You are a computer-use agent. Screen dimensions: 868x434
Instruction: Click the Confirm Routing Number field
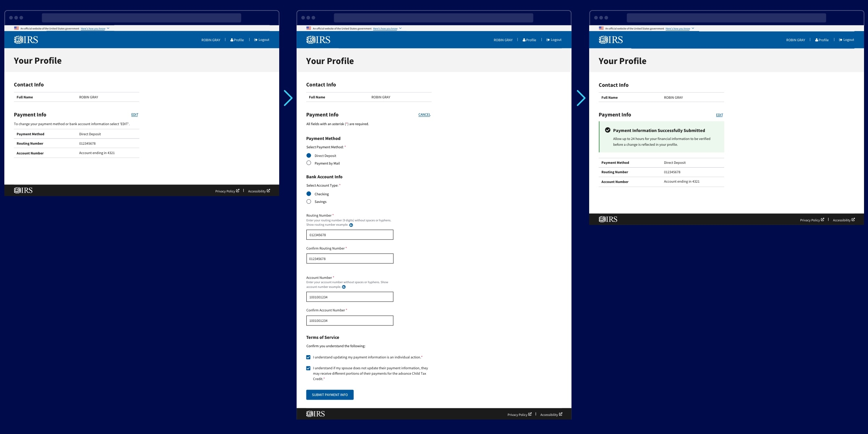tap(349, 259)
